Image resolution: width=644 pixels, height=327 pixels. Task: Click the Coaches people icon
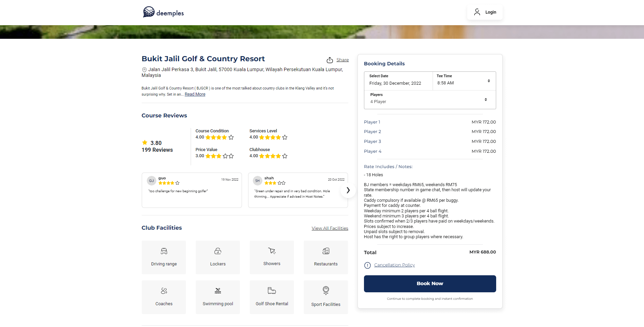164,291
